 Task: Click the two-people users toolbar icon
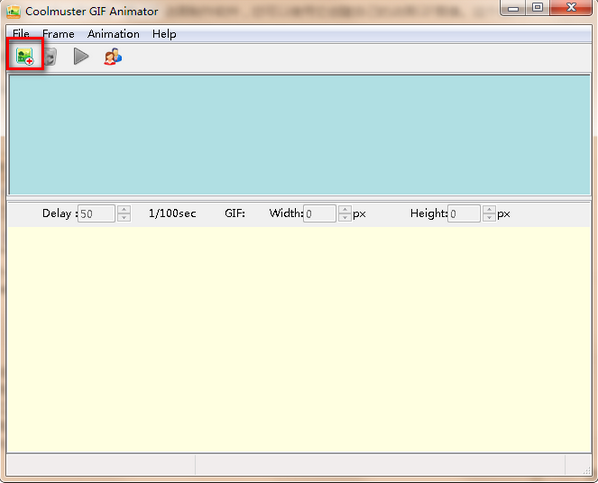point(113,56)
